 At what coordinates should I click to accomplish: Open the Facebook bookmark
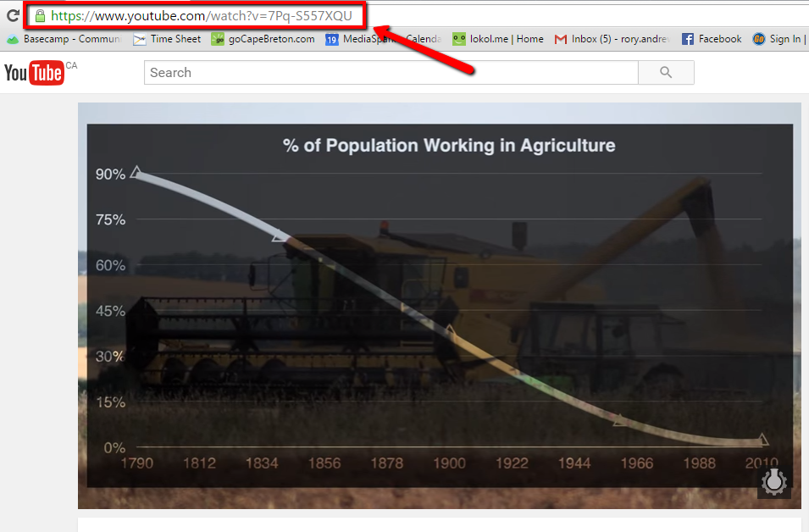pos(712,39)
